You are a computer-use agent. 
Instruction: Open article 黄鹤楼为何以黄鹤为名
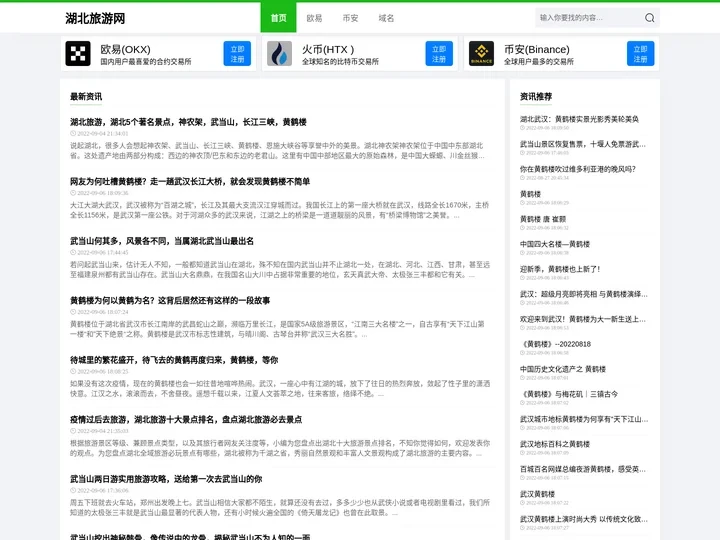coord(170,300)
